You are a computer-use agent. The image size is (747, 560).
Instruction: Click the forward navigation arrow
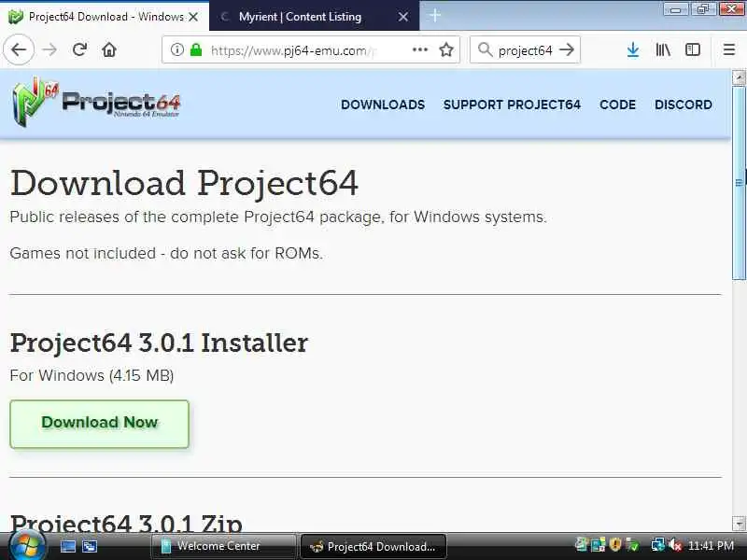click(49, 49)
